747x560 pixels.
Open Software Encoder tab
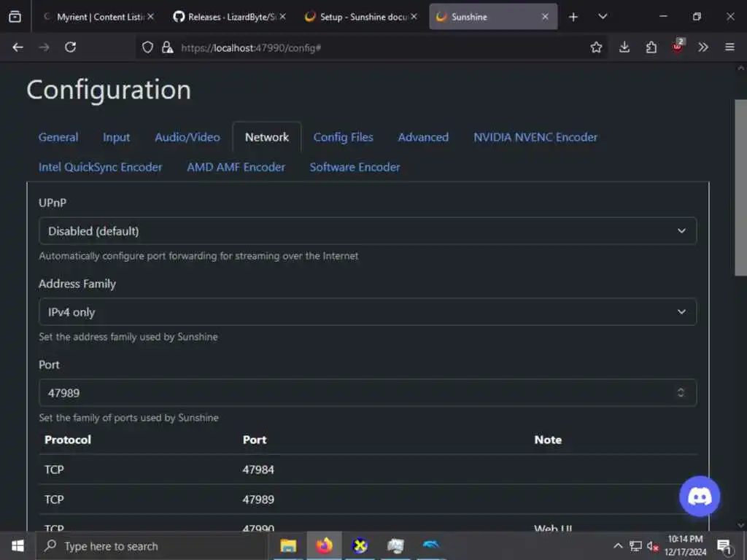[x=355, y=167]
